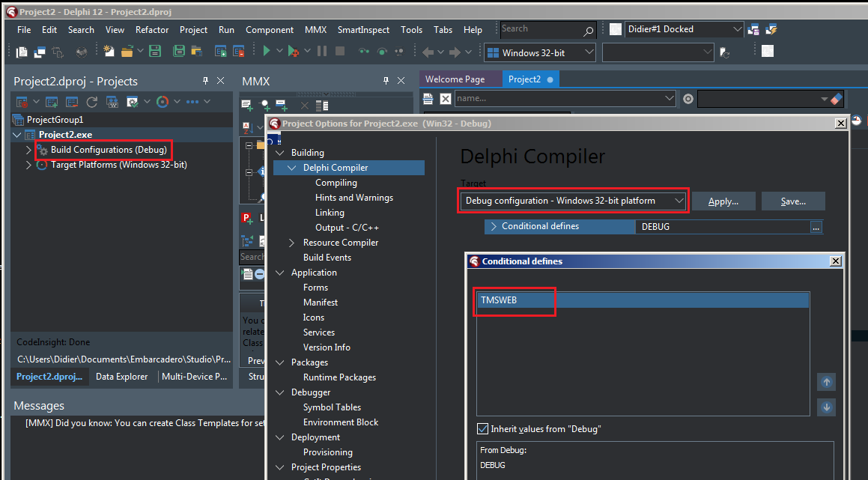Click Add to project icon in Projects panel
This screenshot has height=480, width=868.
52,102
